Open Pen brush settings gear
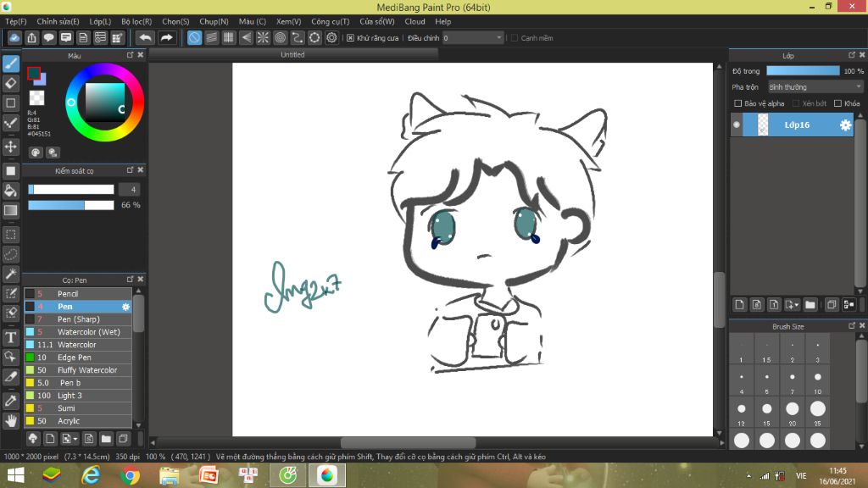868x488 pixels. coord(125,307)
